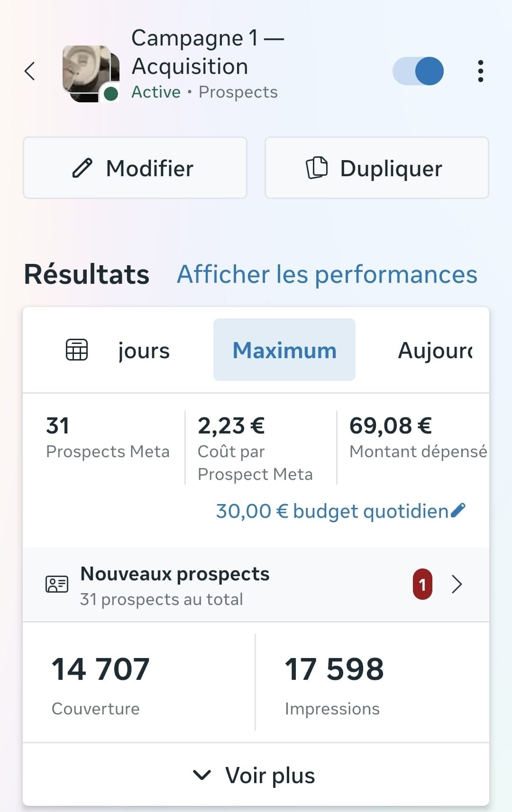Open the three-dot more options menu

(481, 71)
